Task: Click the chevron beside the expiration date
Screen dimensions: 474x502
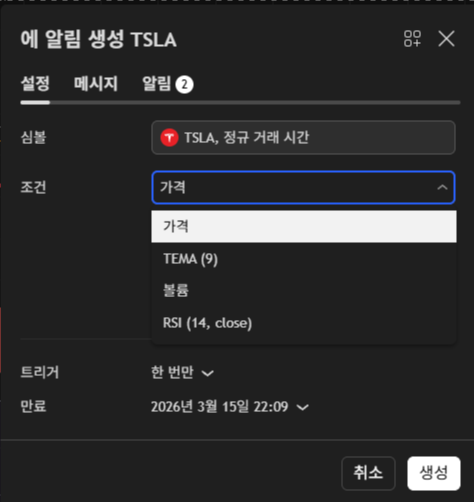Action: (303, 407)
